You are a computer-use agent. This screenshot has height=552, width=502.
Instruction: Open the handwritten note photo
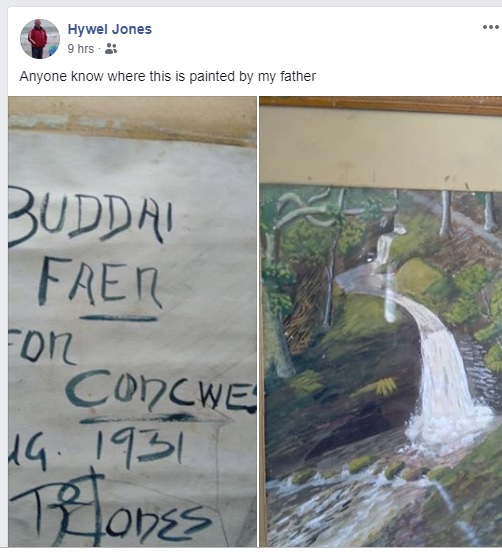pyautogui.click(x=132, y=321)
